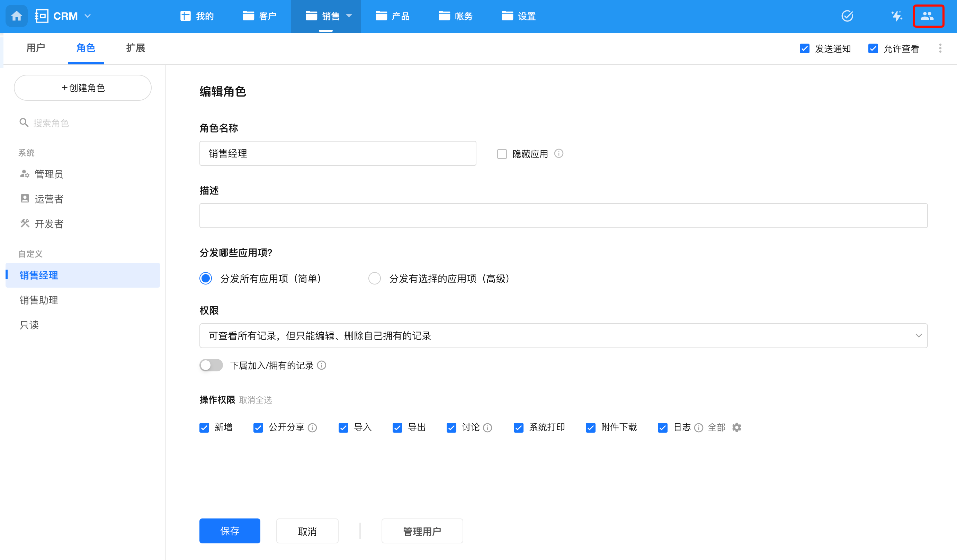Select the 销售经理 custom role
This screenshot has width=957, height=560.
click(83, 275)
